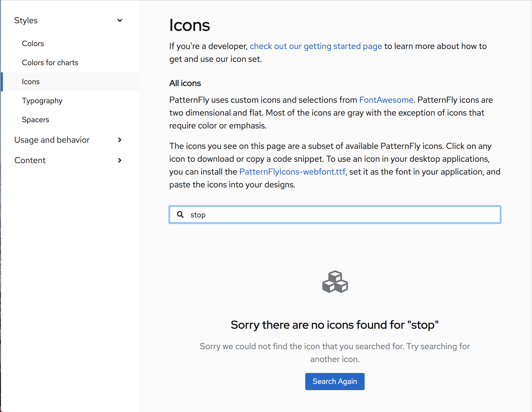Click the Search Again button
Viewport: 532px width, 412px height.
pos(335,381)
